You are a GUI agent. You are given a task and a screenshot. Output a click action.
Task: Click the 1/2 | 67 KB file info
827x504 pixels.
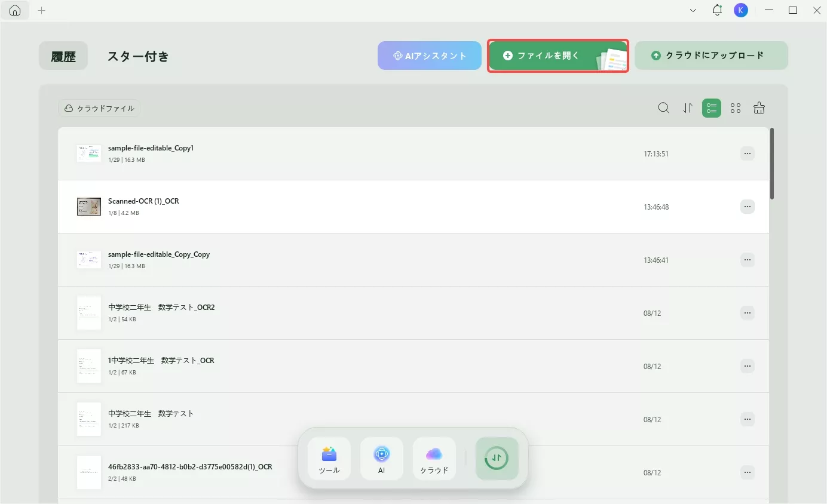coord(122,373)
